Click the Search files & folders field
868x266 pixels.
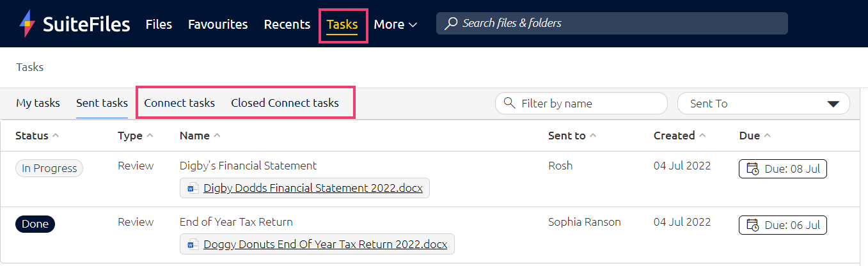point(612,24)
